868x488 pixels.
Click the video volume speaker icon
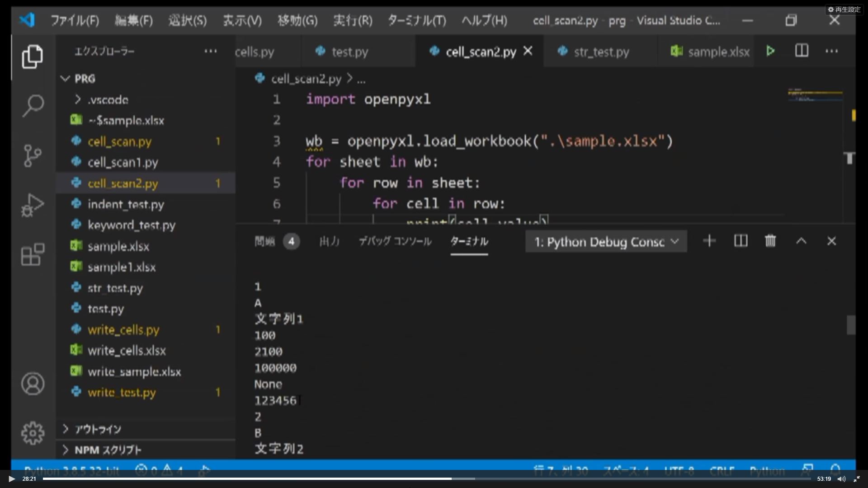pyautogui.click(x=841, y=479)
